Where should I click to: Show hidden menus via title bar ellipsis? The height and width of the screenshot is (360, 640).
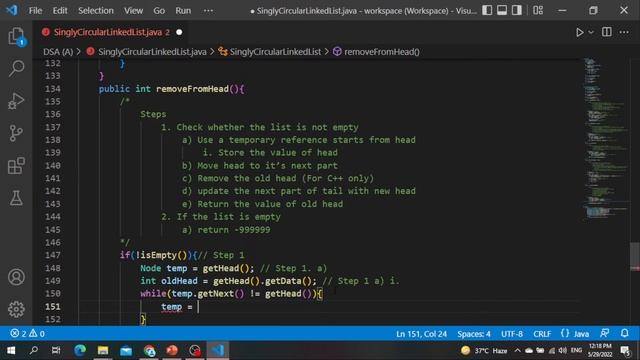[x=208, y=11]
